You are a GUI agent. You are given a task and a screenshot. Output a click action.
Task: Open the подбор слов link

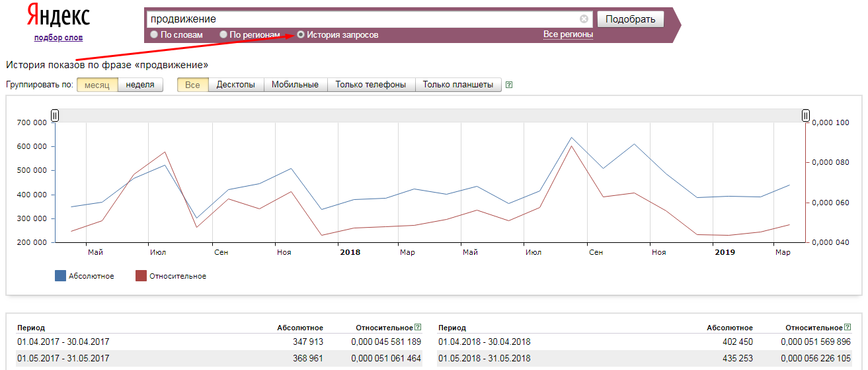(x=59, y=38)
